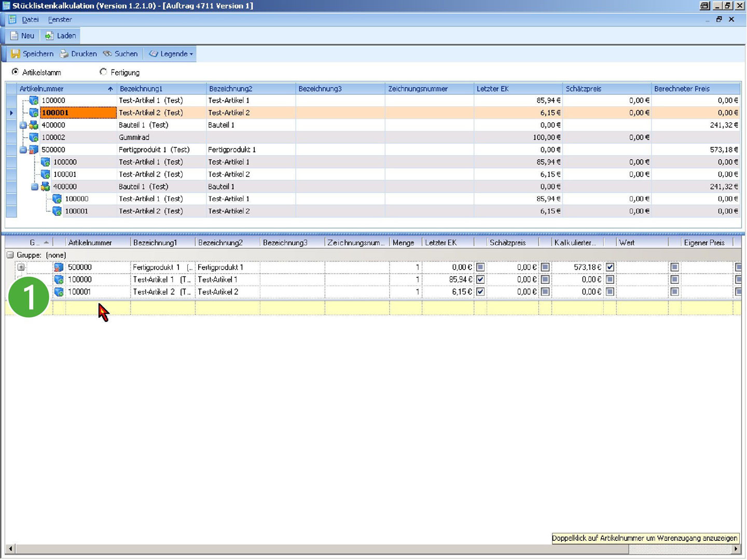
Task: Click the Drucken button label
Action: pos(84,54)
